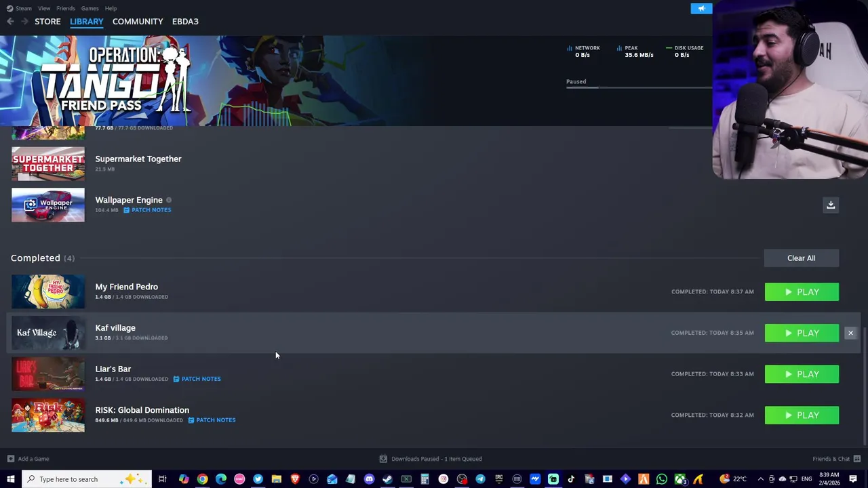This screenshot has height=488, width=868.
Task: Click the taskbar search box
Action: 87,479
